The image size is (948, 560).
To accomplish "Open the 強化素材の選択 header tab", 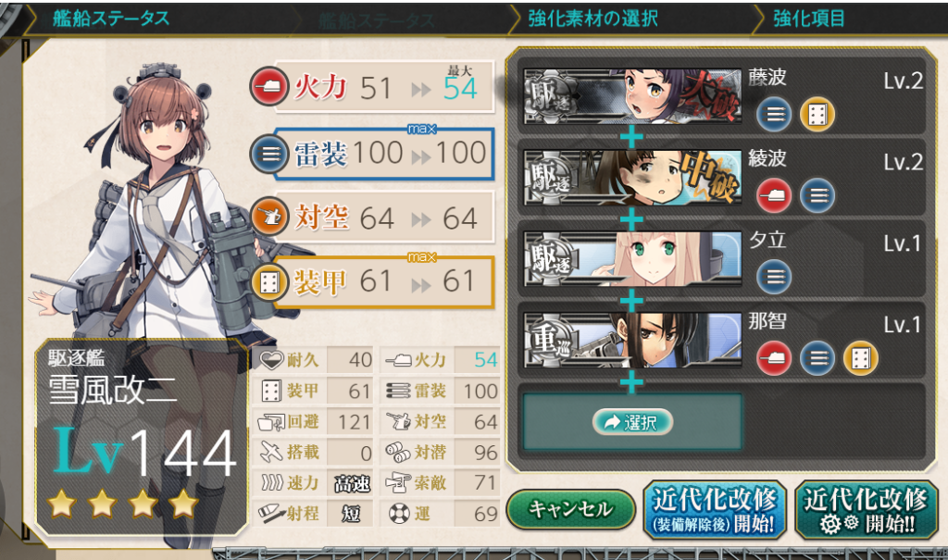I will [592, 19].
